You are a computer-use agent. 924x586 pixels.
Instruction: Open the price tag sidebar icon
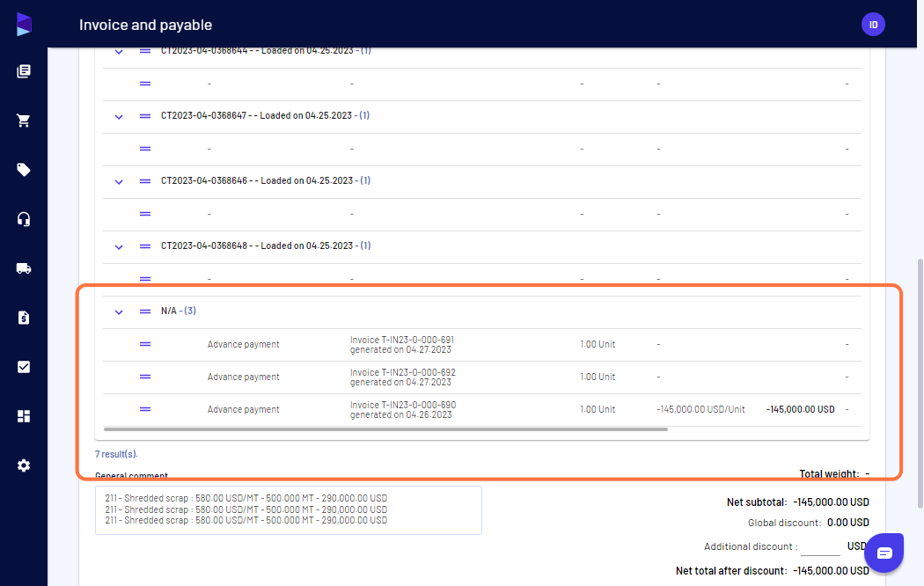click(x=24, y=170)
